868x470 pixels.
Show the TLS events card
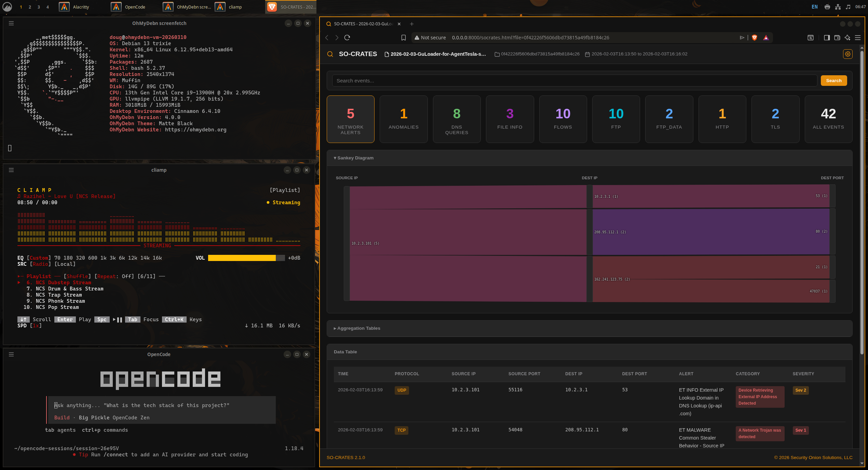pyautogui.click(x=775, y=119)
